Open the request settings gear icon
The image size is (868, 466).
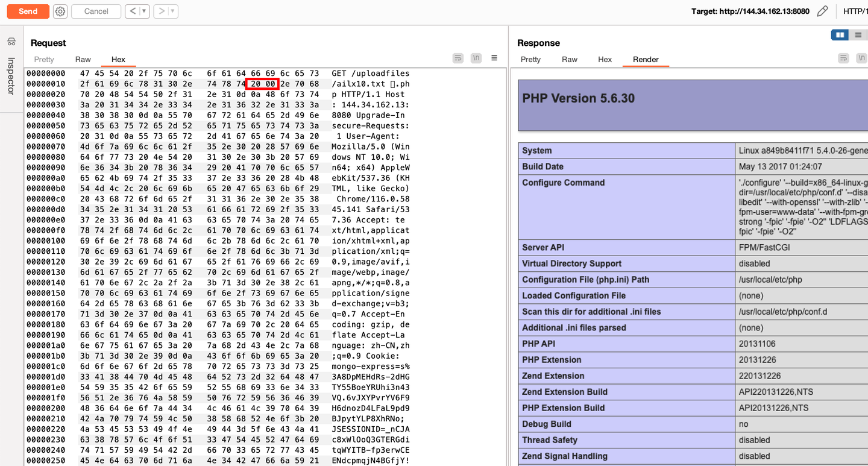click(60, 11)
